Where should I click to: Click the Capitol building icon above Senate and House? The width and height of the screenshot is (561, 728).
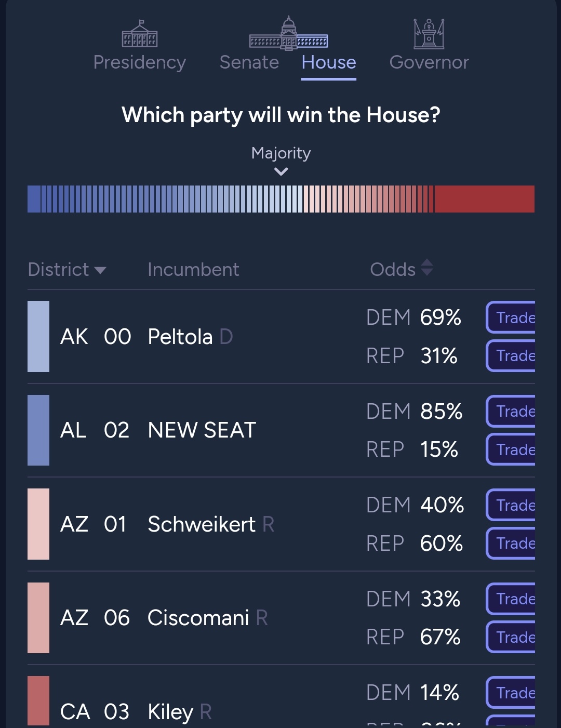[289, 34]
